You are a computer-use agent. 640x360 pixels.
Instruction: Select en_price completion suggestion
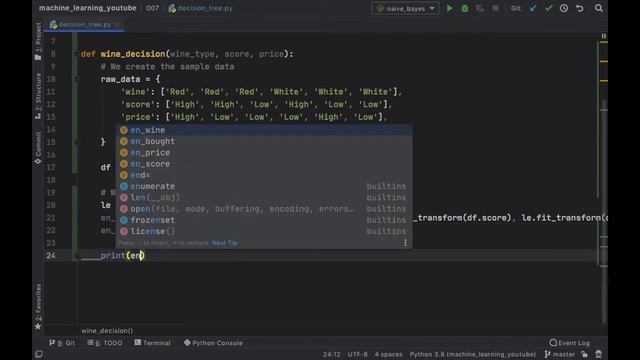(x=264, y=153)
